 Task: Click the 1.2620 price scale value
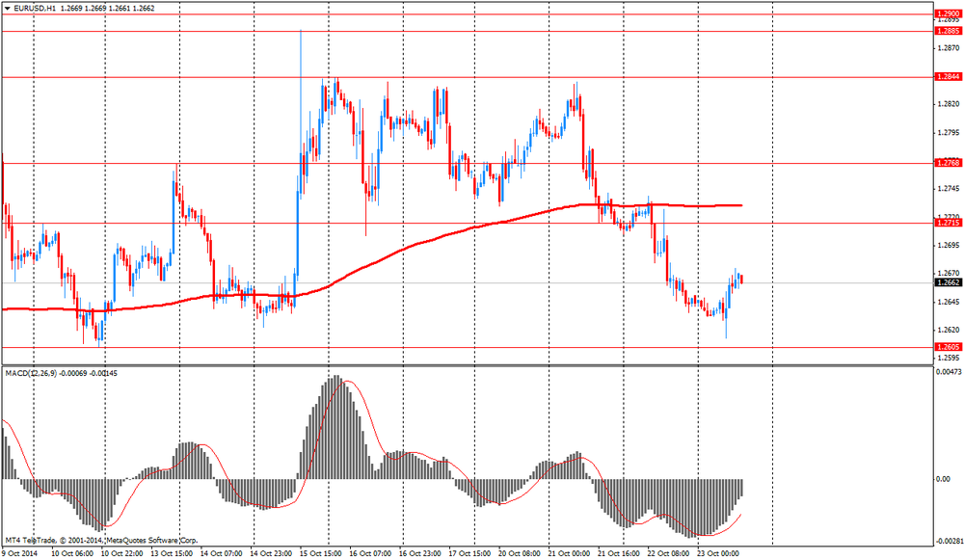click(948, 330)
